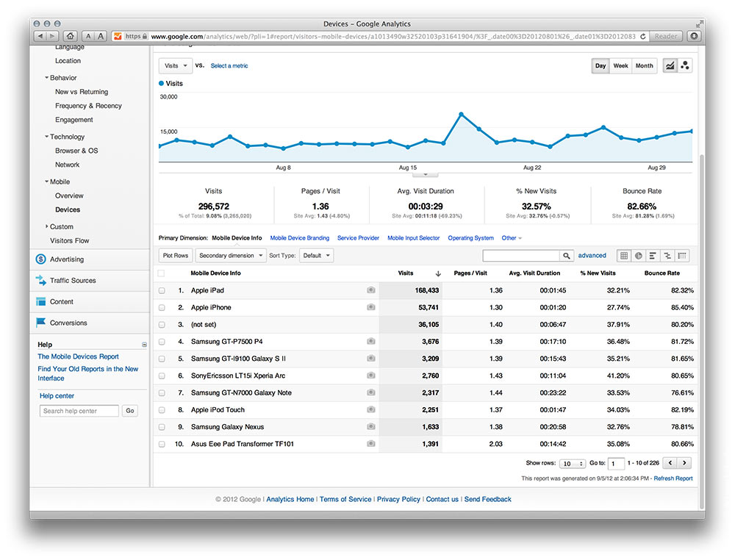Check the Samsung GT-P7500 P4 row checkbox

pyautogui.click(x=162, y=342)
